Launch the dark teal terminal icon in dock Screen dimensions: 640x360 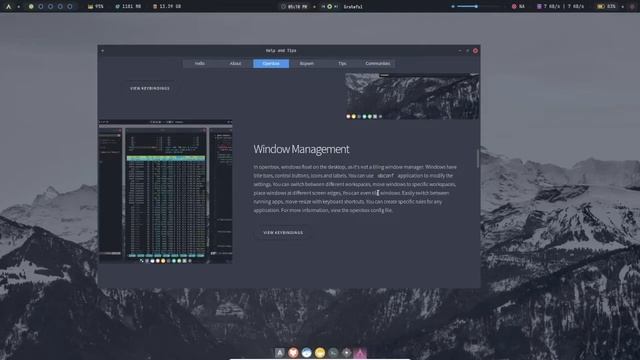[333, 352]
